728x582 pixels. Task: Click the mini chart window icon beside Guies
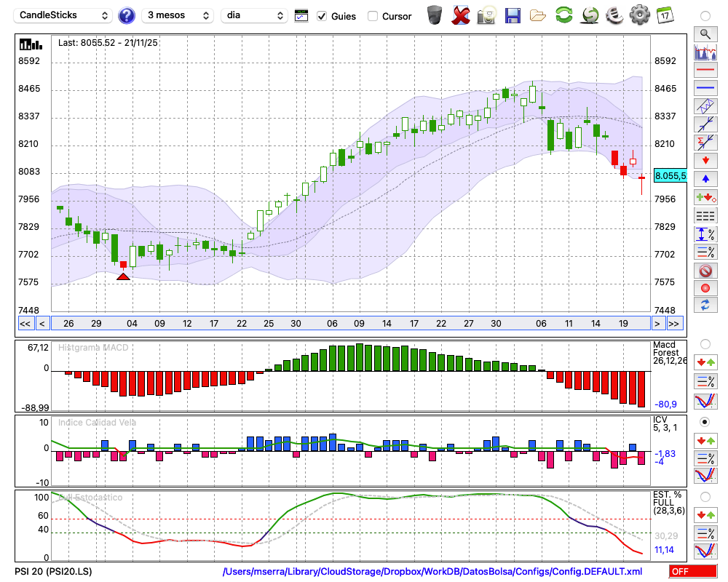point(301,16)
